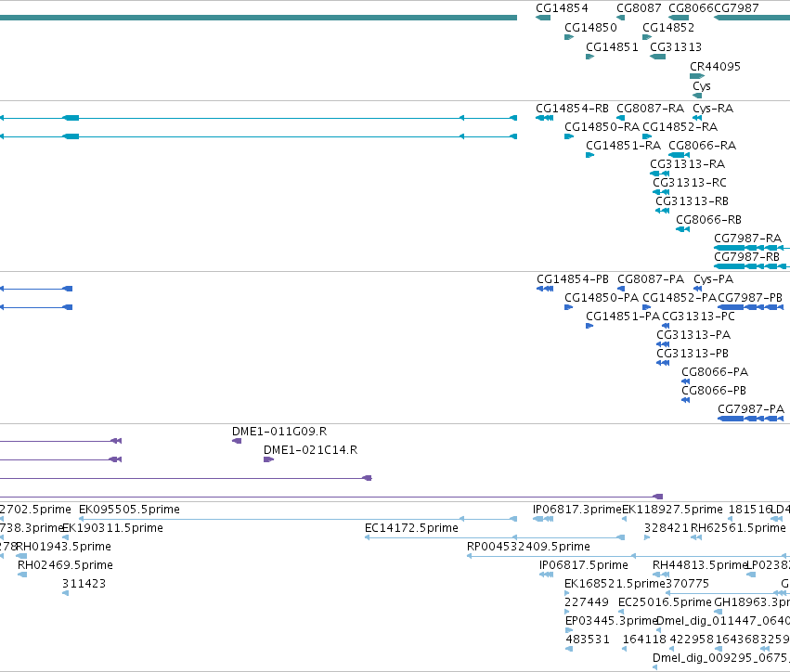Image resolution: width=790 pixels, height=672 pixels.
Task: Select transcript CG31313-RB
Action: (x=692, y=201)
